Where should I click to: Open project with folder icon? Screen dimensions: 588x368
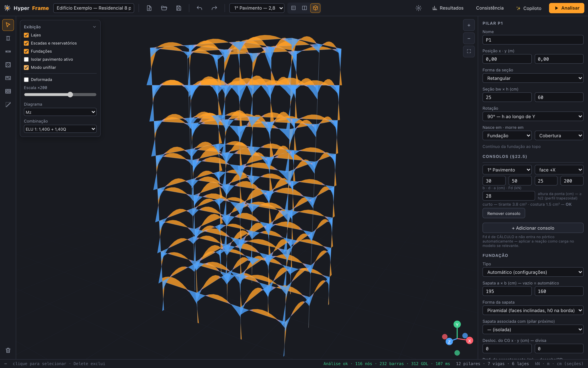coord(164,8)
